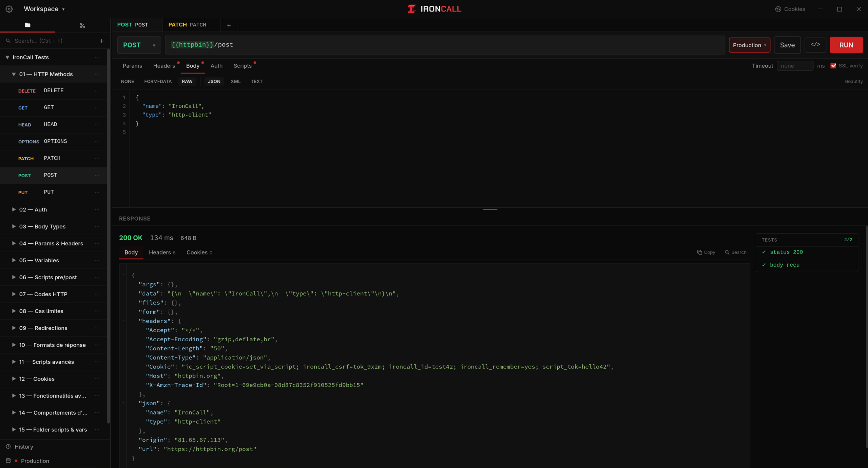The width and height of the screenshot is (868, 468).
Task: Open the Cookies manager in title bar
Action: pyautogui.click(x=790, y=9)
